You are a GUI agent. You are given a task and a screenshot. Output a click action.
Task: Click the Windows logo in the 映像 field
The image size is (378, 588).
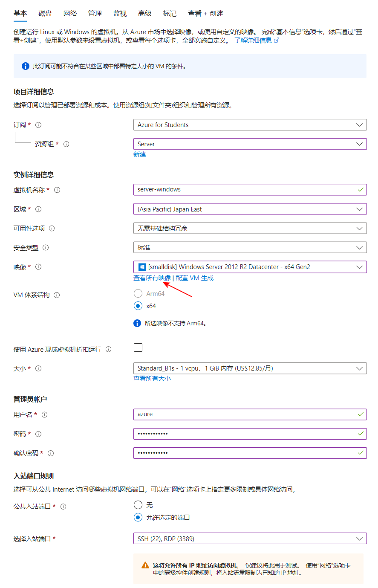point(141,266)
